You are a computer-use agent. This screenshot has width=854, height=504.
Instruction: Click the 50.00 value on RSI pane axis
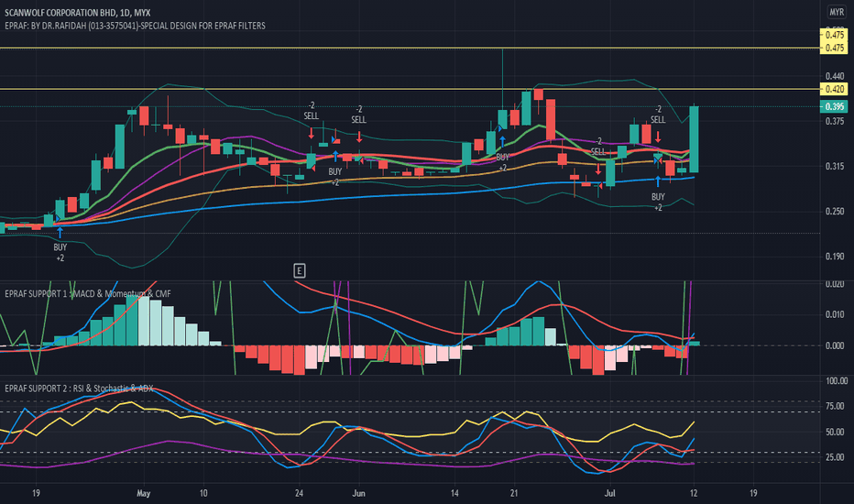[x=835, y=432]
